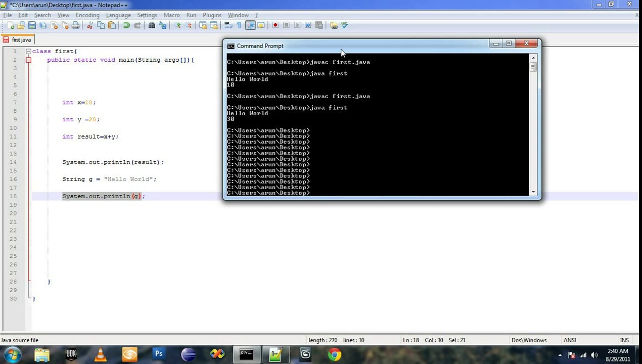642x364 pixels.
Task: Click the Command Prompt scrollbar down arrow
Action: [x=533, y=192]
